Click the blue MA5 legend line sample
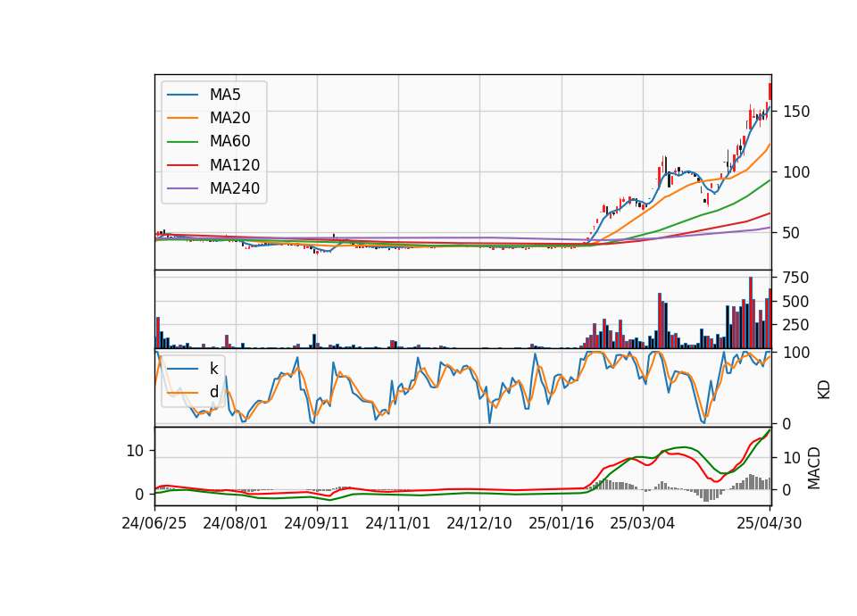This screenshot has width=857, height=616. coord(182,95)
